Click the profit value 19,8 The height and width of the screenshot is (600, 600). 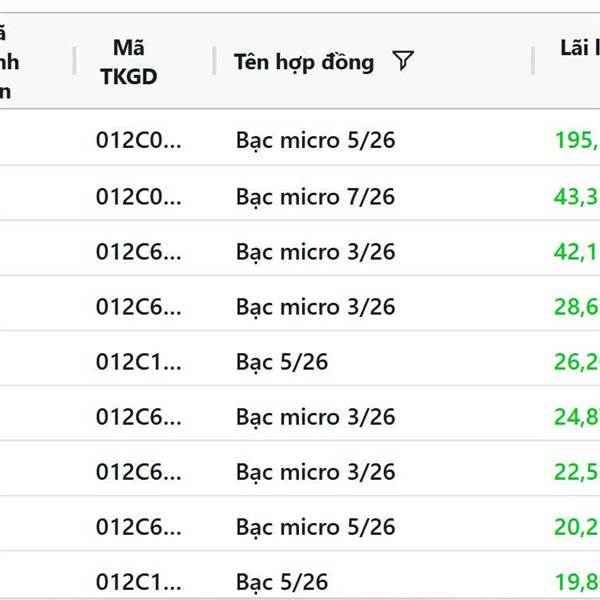coord(576,581)
